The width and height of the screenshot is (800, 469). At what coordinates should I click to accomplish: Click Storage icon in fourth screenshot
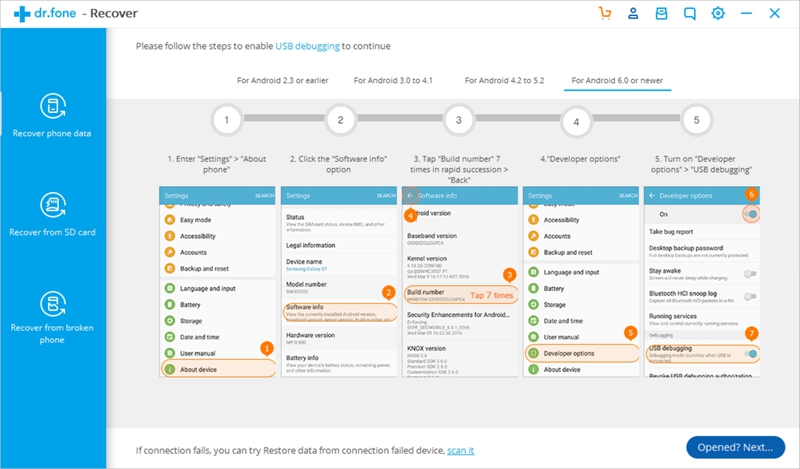(x=533, y=305)
